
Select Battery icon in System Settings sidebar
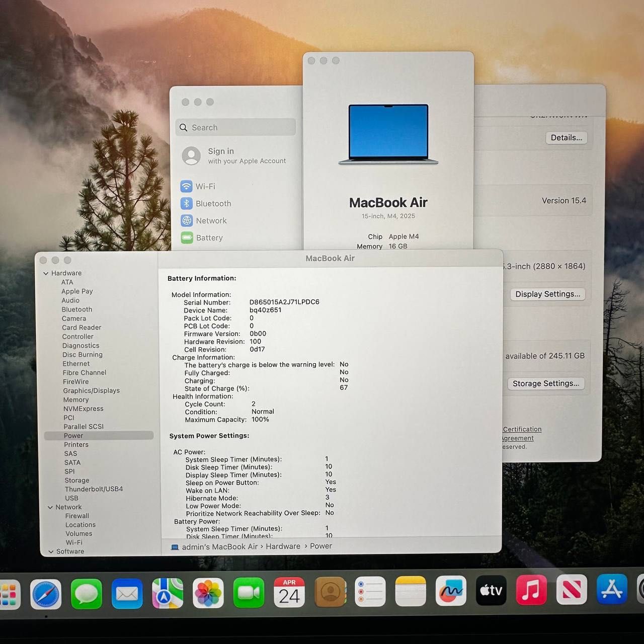pos(187,237)
